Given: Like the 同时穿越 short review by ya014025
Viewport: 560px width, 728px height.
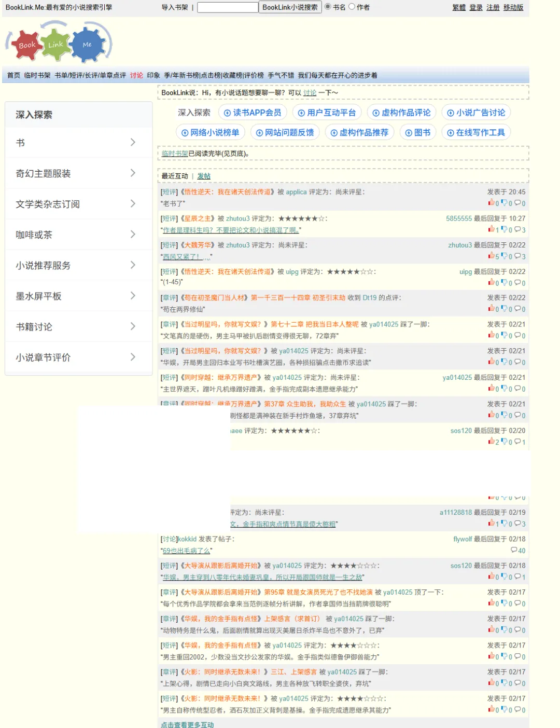Looking at the screenshot, I should 491,388.
